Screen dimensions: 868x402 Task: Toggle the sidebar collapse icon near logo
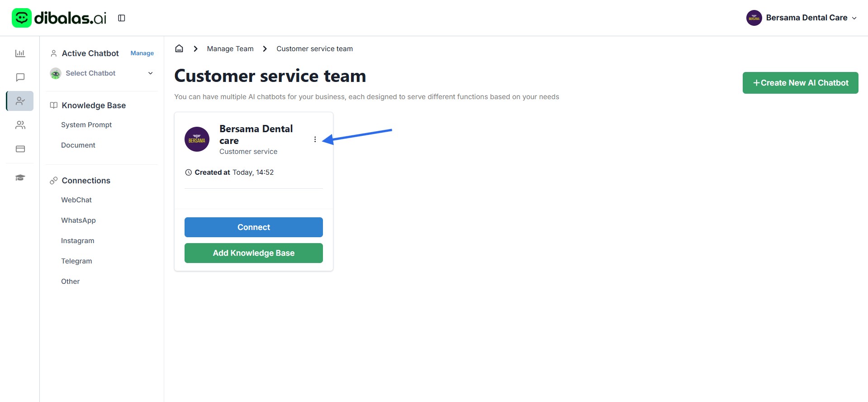pyautogui.click(x=121, y=18)
